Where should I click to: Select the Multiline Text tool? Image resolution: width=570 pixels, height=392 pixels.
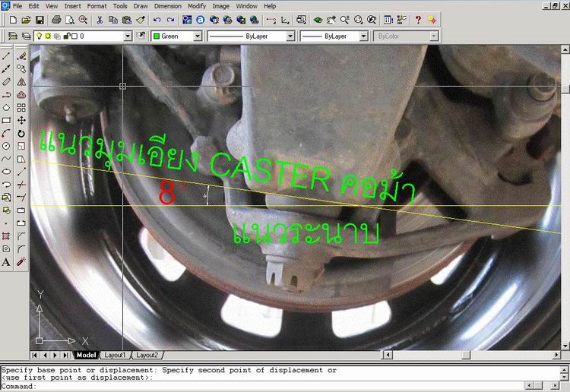tap(7, 262)
